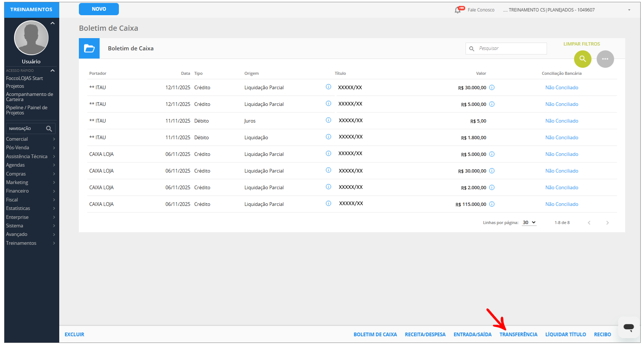Go to next page of results
The height and width of the screenshot is (347, 644).
(x=607, y=223)
